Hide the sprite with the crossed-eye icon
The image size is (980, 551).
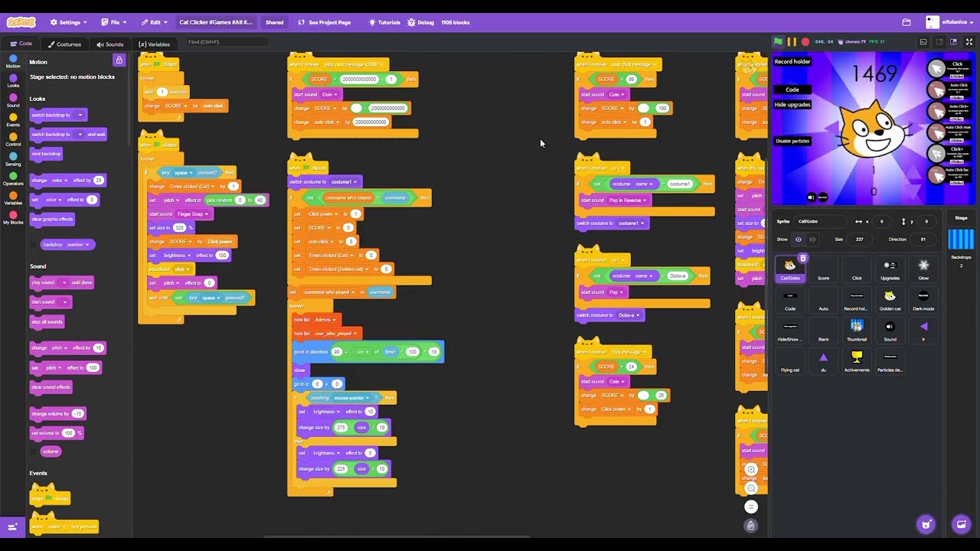point(812,240)
